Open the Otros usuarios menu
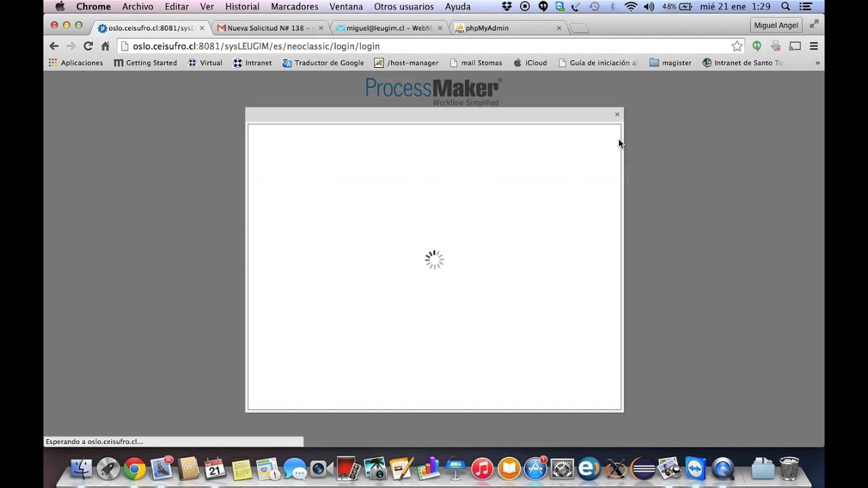This screenshot has height=488, width=868. coord(403,7)
